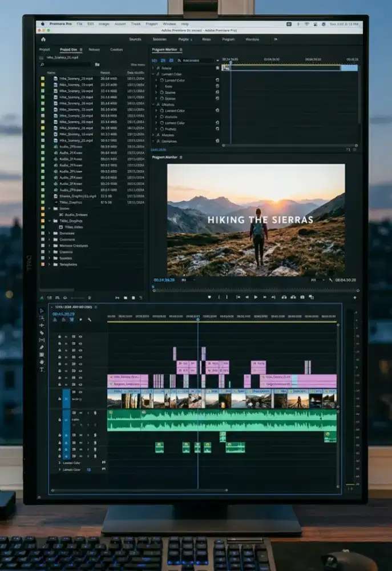The width and height of the screenshot is (392, 571).
Task: Toggle Comparison View icon
Action: [x=312, y=297]
